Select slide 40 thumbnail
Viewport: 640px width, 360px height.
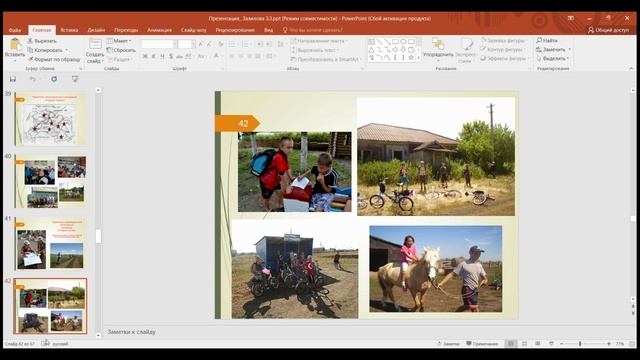[x=51, y=181]
